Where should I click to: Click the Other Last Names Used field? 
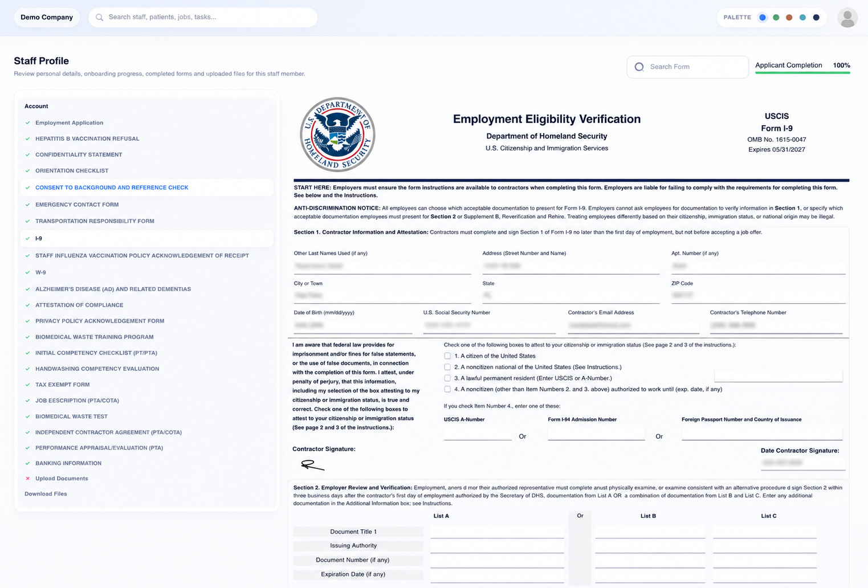point(382,266)
